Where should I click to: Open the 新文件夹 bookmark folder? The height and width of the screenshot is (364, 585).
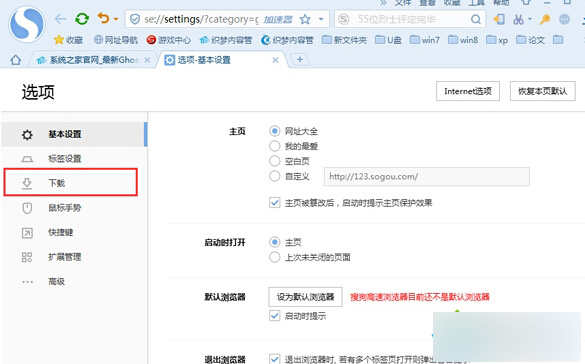click(x=344, y=40)
